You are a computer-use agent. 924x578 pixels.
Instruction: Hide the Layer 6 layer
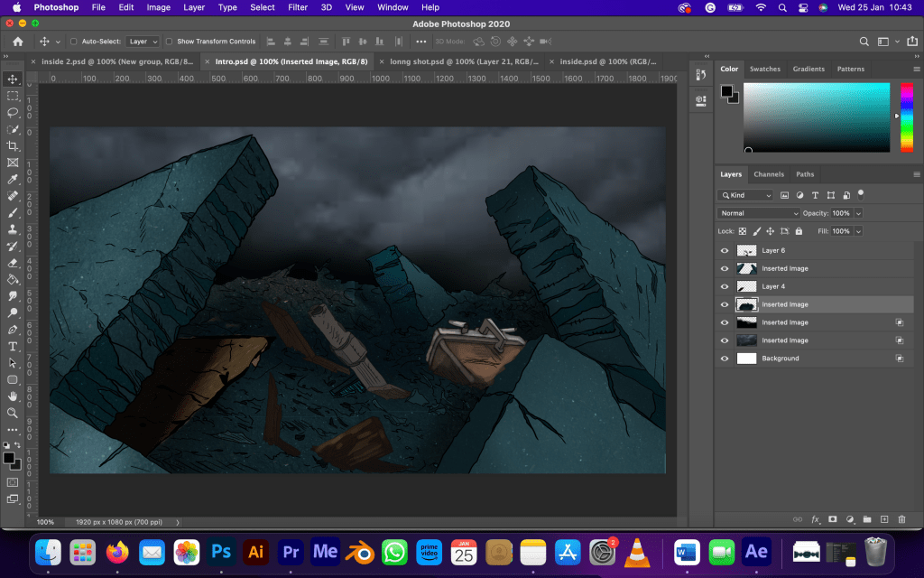coord(725,250)
